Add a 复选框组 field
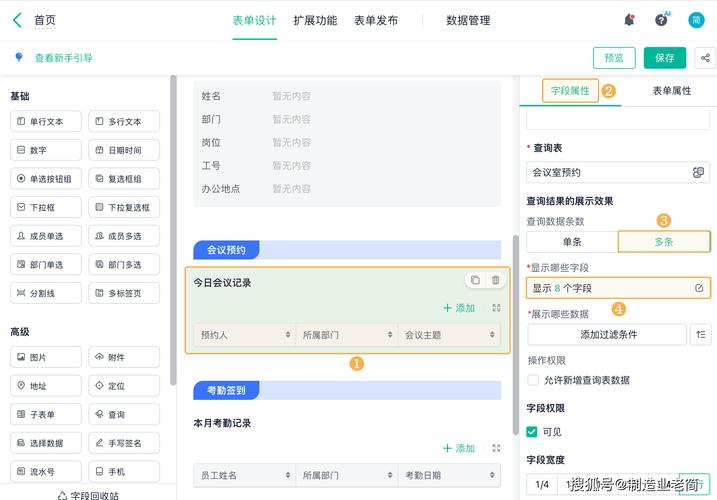The image size is (717, 500). [124, 179]
